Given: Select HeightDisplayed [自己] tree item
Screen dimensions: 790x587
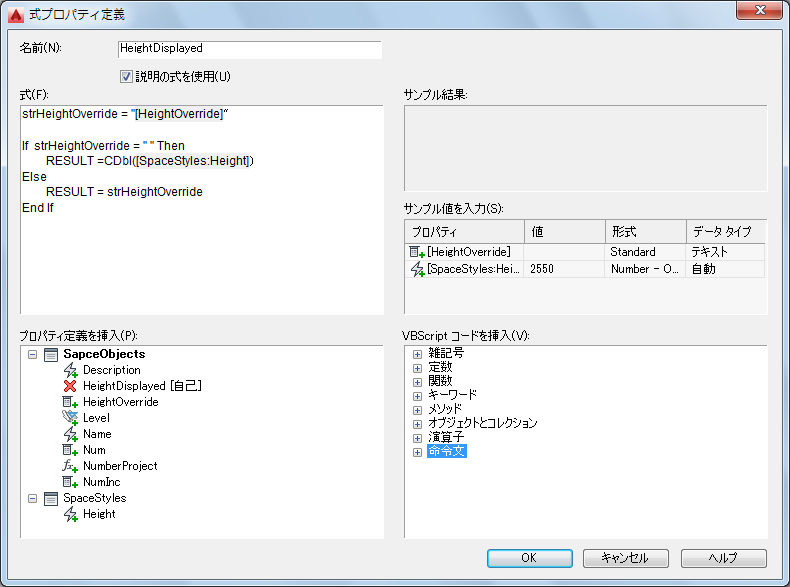Looking at the screenshot, I should (x=143, y=386).
